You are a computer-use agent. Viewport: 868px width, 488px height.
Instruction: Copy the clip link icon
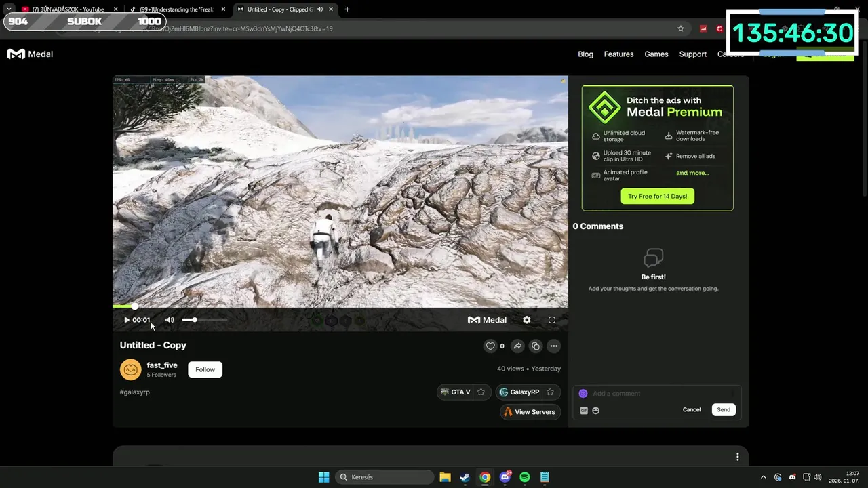[x=536, y=346]
